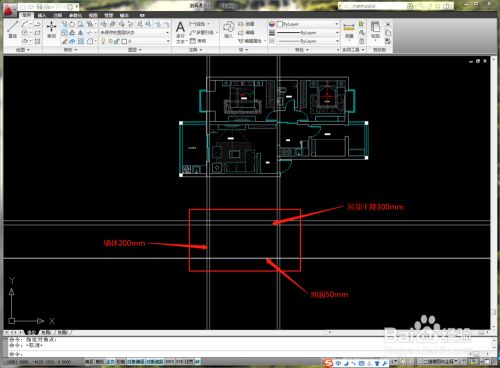Screen dimensions: 500x368
Task: Click the Paste (粘贴) clipboard icon
Action: coord(375,30)
